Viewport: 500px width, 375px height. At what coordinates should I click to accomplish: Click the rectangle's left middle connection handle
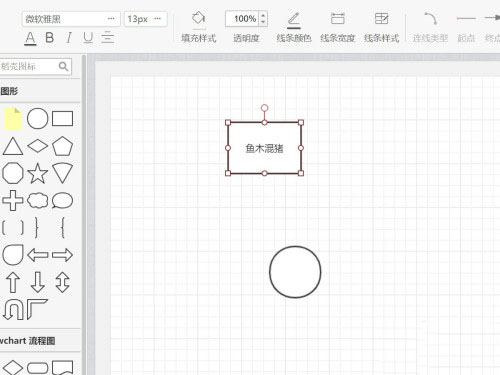coord(228,148)
